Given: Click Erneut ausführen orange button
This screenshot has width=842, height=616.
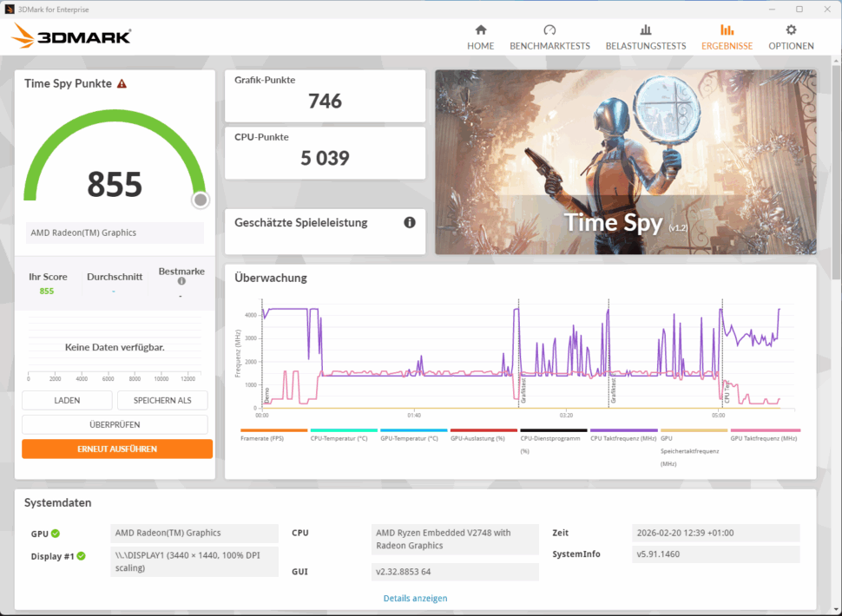Looking at the screenshot, I should (x=117, y=449).
